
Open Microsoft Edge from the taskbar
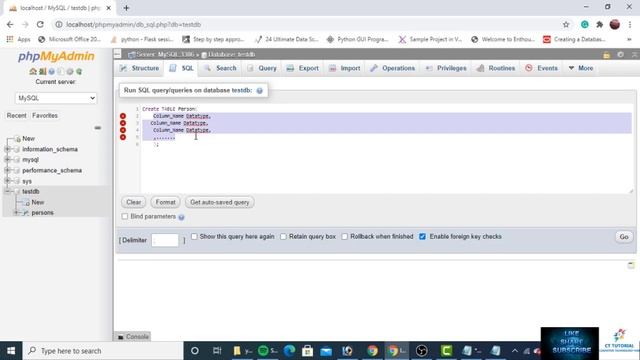(x=289, y=351)
